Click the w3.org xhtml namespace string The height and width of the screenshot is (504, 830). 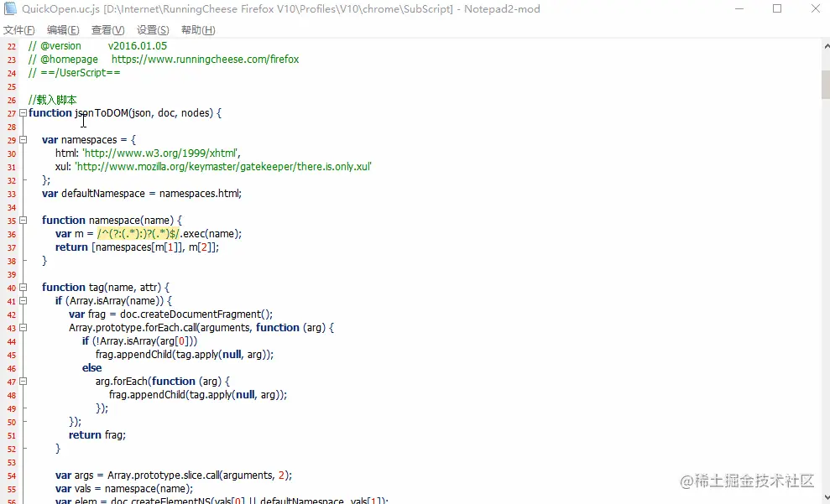[x=161, y=153]
